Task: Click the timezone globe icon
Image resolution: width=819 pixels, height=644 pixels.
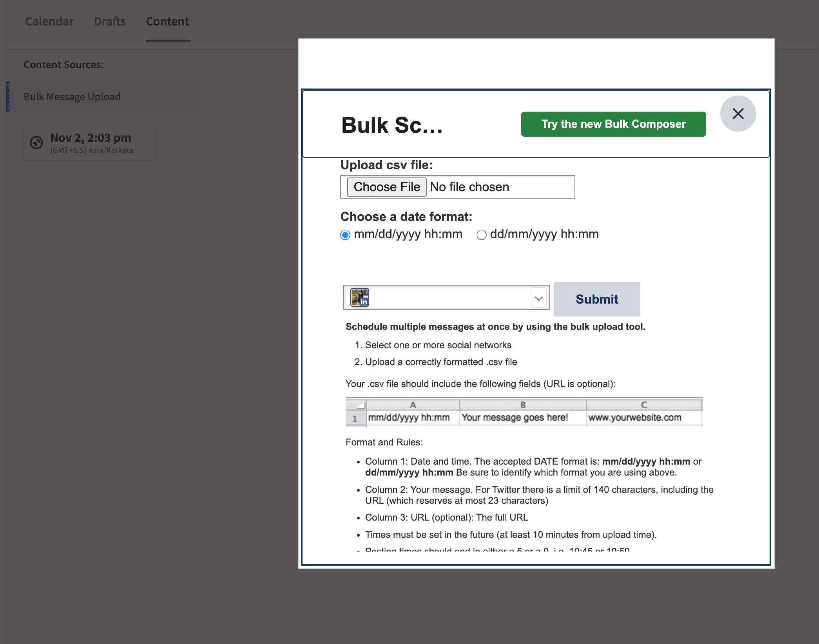Action: pyautogui.click(x=36, y=143)
